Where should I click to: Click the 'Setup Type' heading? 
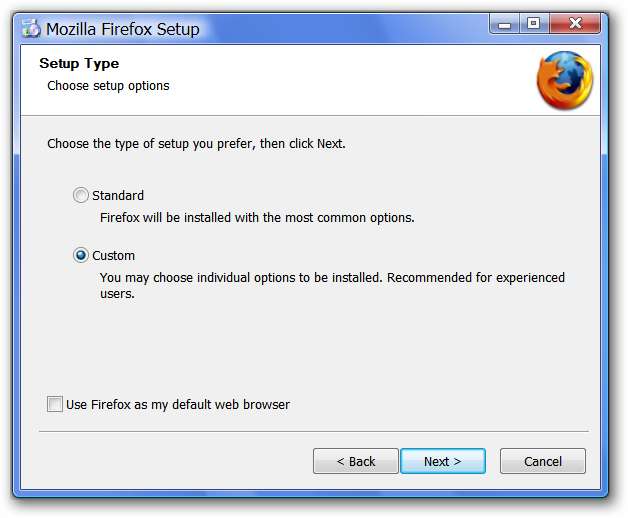pyautogui.click(x=79, y=64)
